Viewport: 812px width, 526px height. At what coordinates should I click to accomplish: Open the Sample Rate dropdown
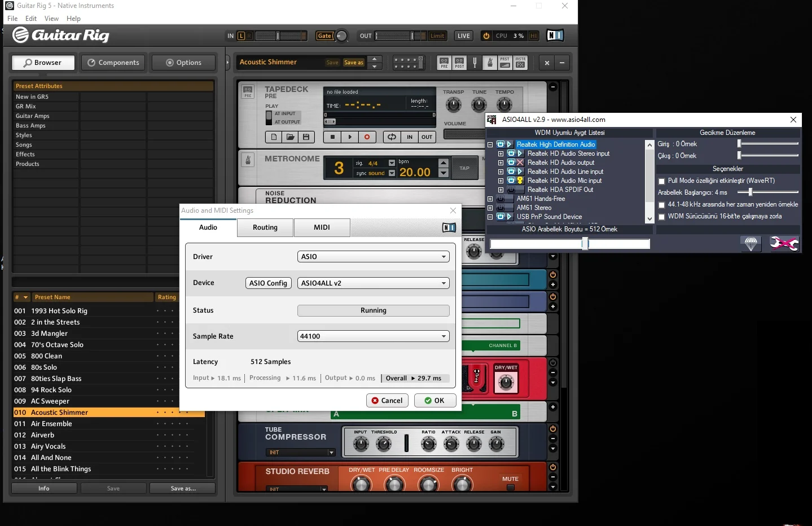(x=374, y=336)
